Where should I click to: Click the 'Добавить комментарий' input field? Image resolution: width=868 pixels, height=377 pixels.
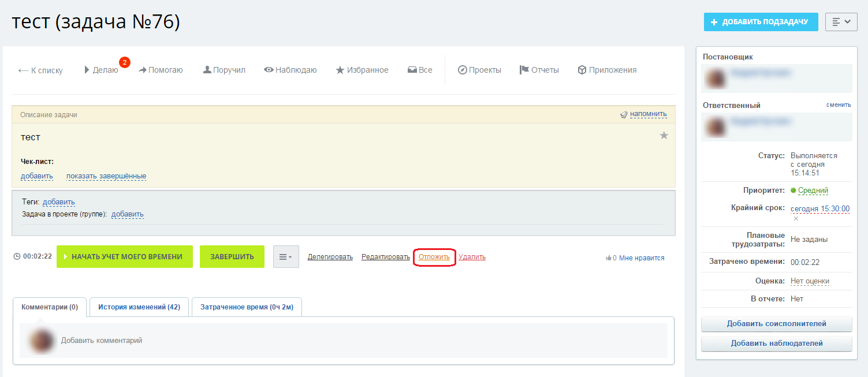pos(344,341)
